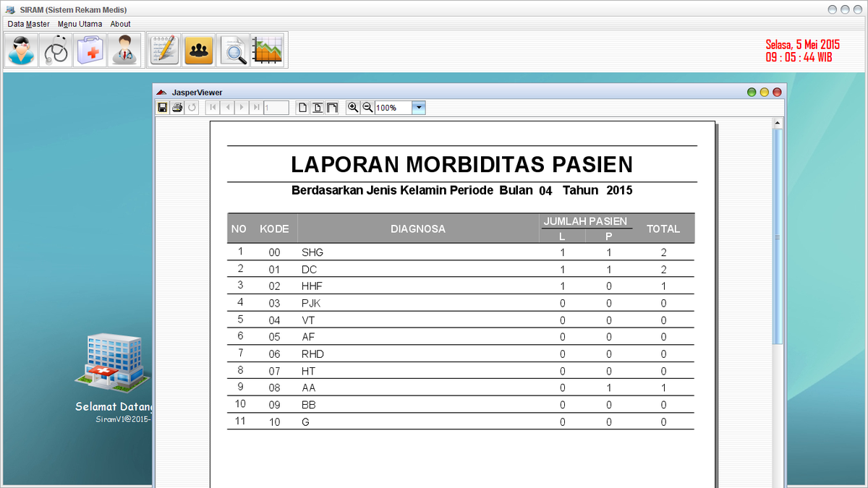Click the TOTAL column header
The height and width of the screenshot is (488, 868).
tap(663, 229)
